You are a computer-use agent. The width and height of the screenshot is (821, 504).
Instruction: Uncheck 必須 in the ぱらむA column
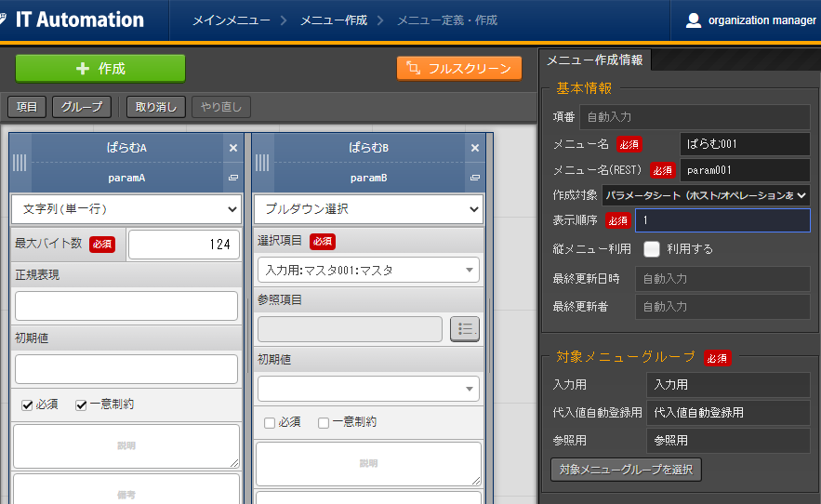pyautogui.click(x=28, y=405)
